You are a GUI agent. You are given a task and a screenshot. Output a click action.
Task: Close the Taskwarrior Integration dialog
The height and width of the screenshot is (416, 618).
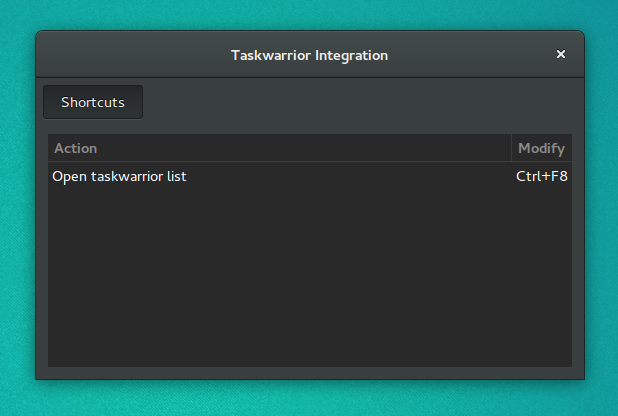[560, 54]
